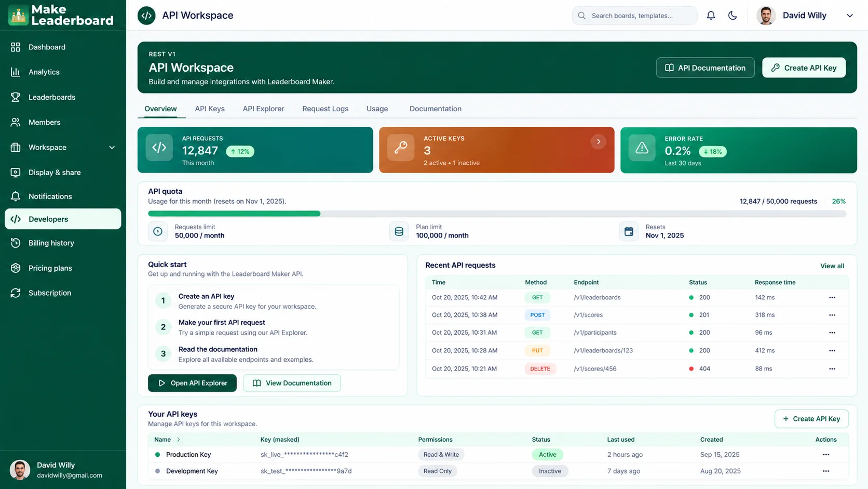868x489 pixels.
Task: Expand the Active Keys card arrow
Action: click(x=598, y=141)
